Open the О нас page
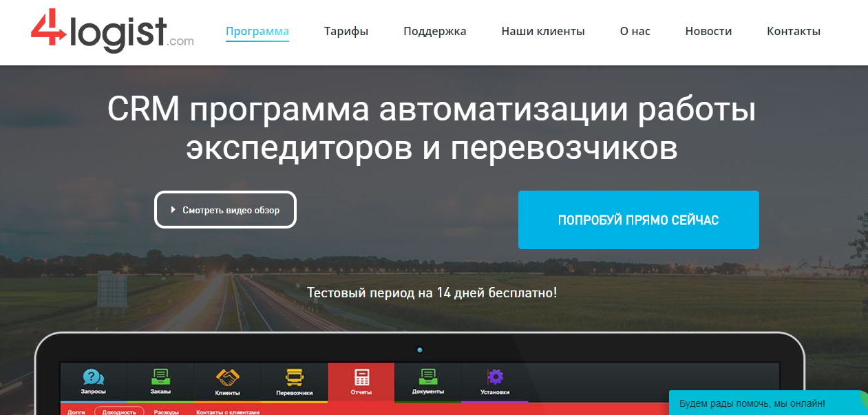 tap(635, 31)
